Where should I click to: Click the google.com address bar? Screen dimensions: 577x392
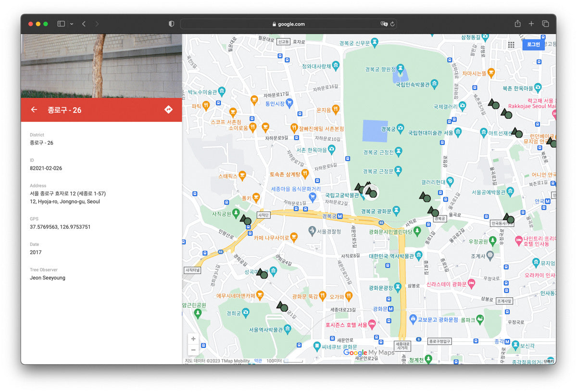point(288,24)
